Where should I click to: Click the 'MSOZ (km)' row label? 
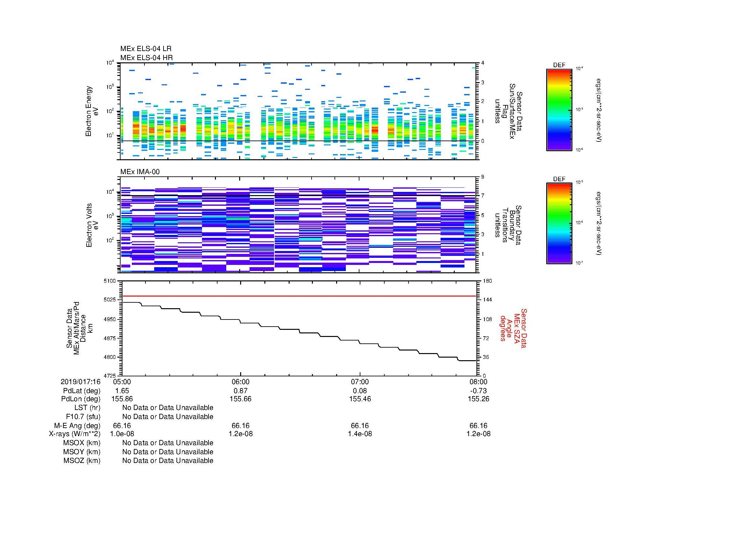pyautogui.click(x=82, y=461)
